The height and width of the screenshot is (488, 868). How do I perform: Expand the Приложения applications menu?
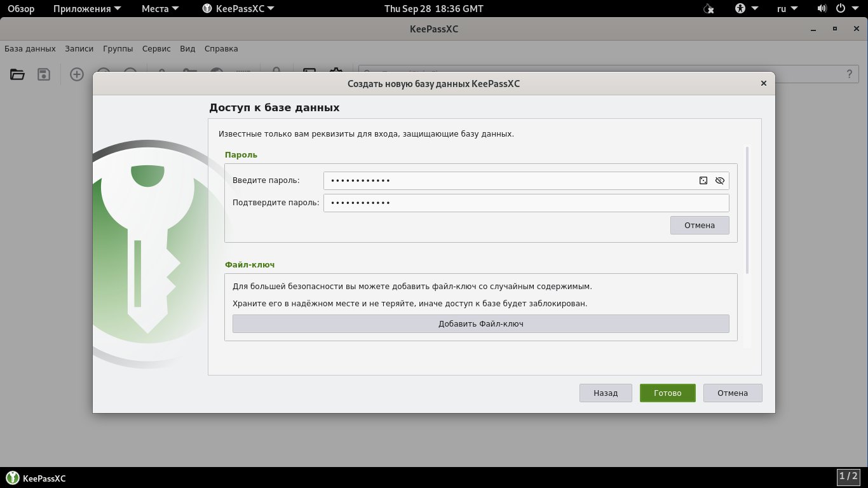(x=81, y=9)
